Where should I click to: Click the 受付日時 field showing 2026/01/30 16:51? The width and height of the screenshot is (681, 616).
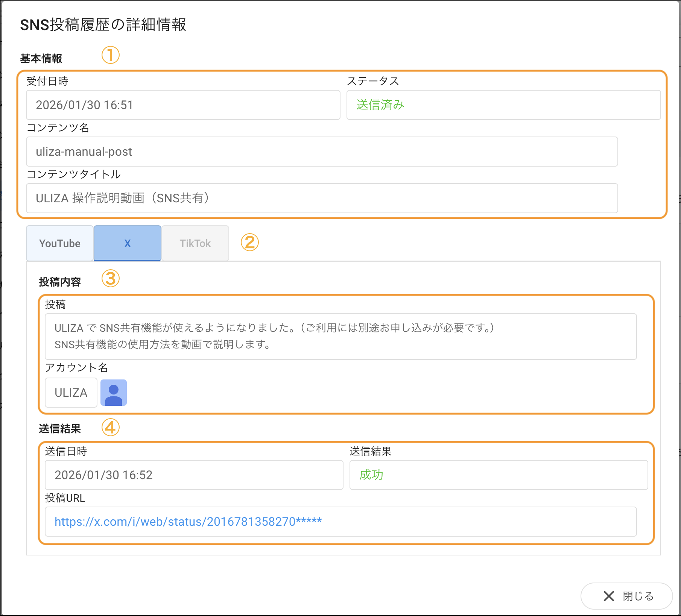(183, 105)
